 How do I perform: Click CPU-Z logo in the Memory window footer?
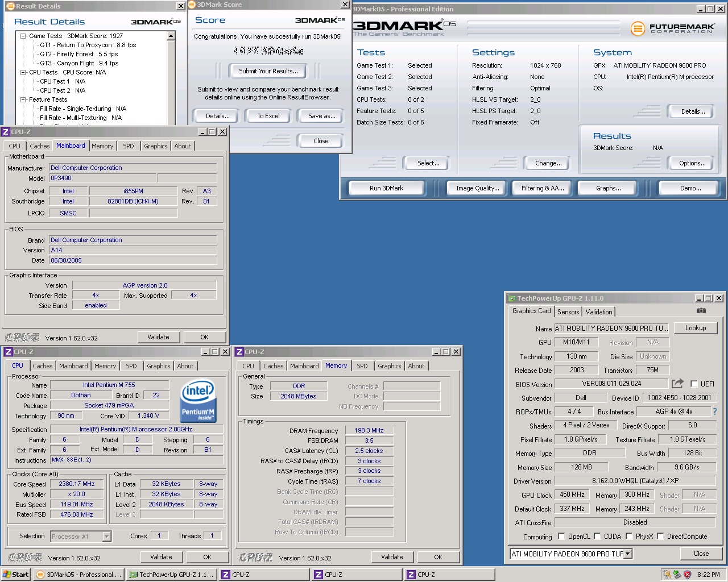click(x=256, y=558)
